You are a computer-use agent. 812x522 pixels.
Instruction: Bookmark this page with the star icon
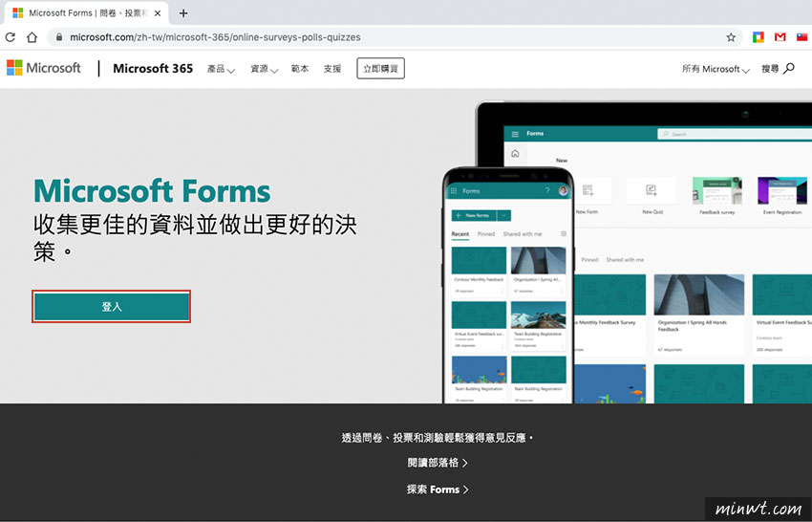pyautogui.click(x=731, y=36)
